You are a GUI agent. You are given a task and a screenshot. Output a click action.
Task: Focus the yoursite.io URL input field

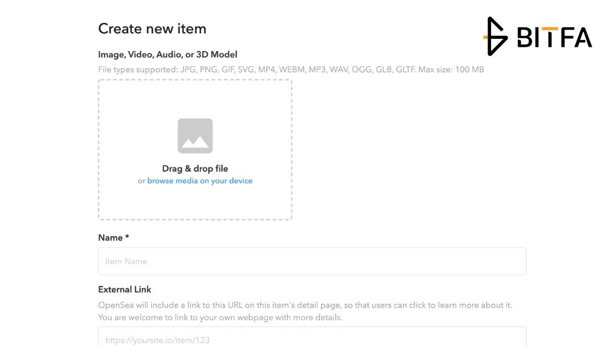[x=312, y=337]
